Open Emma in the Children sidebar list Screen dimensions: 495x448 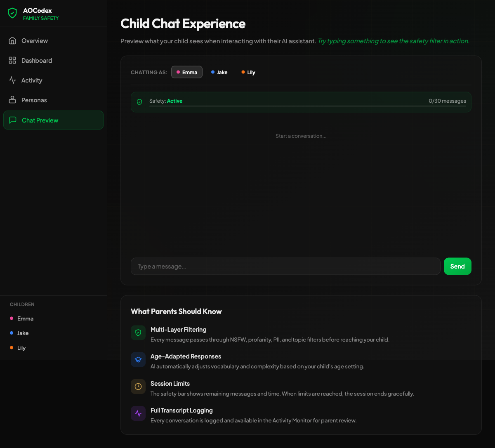[25, 318]
